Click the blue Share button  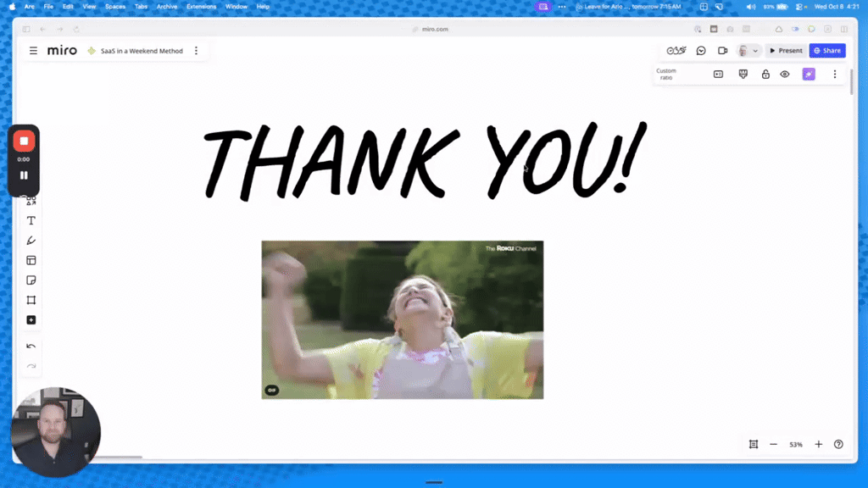pos(827,50)
